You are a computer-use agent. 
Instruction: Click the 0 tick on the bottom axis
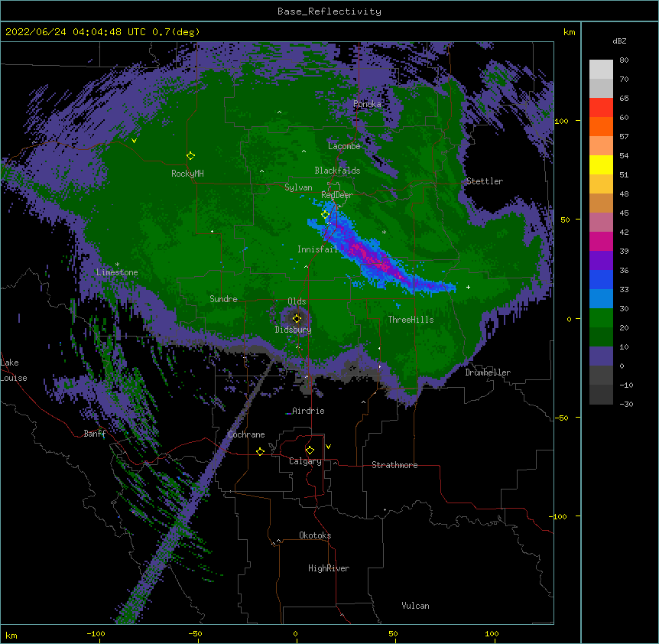(295, 633)
